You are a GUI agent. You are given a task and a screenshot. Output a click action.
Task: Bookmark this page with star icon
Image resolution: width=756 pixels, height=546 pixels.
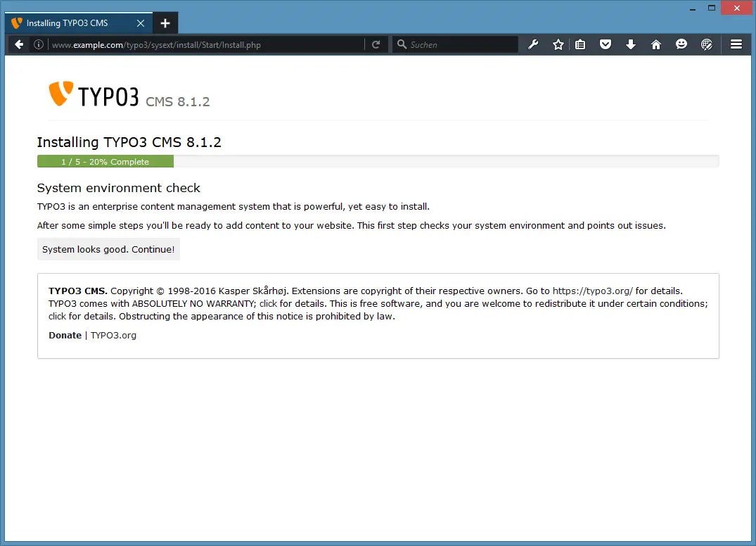click(x=558, y=45)
